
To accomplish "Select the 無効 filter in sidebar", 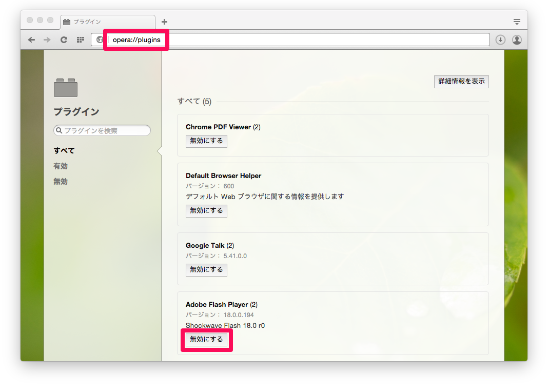I will 61,182.
